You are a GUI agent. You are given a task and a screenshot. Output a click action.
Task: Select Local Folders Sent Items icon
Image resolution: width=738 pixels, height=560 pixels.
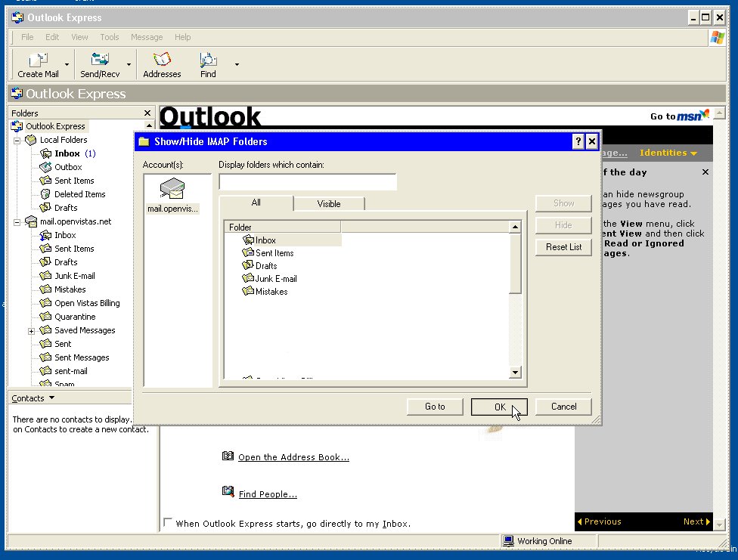[x=45, y=181]
